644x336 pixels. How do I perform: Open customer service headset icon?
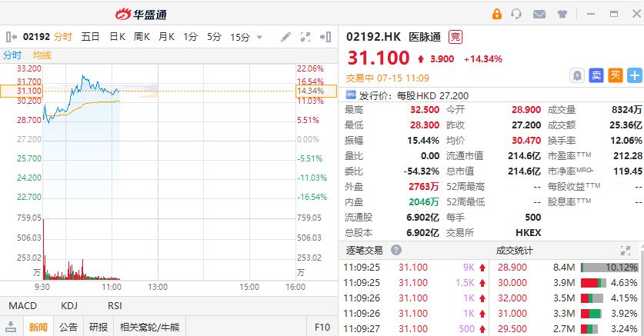click(x=516, y=14)
